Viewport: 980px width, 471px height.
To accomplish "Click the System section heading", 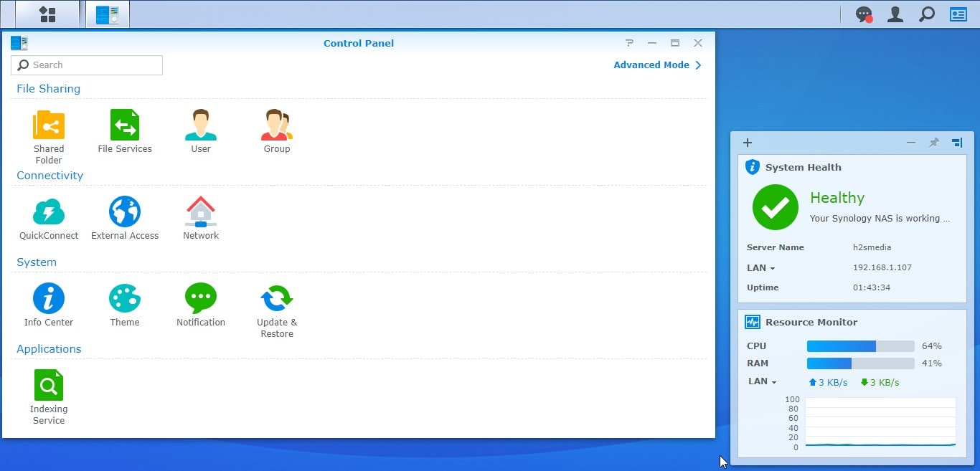I will [37, 262].
